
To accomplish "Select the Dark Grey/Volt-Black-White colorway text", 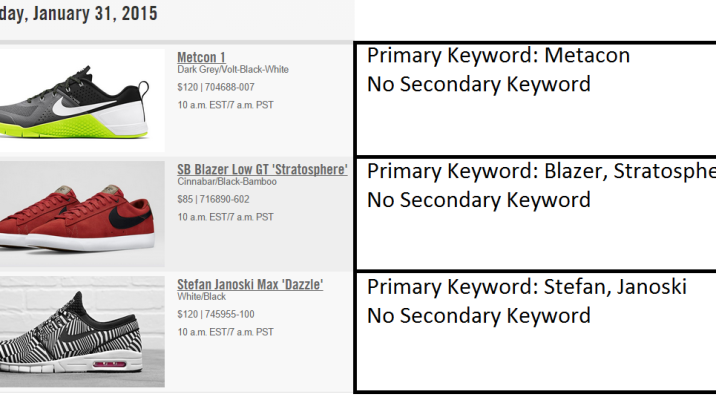I will tap(233, 70).
